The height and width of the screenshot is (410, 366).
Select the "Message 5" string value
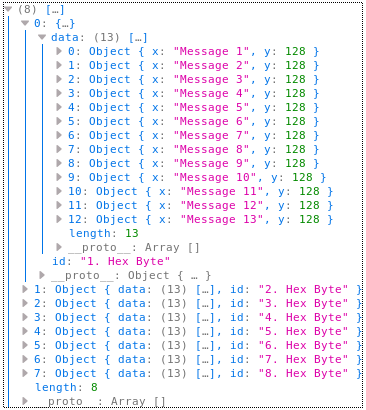[211, 107]
